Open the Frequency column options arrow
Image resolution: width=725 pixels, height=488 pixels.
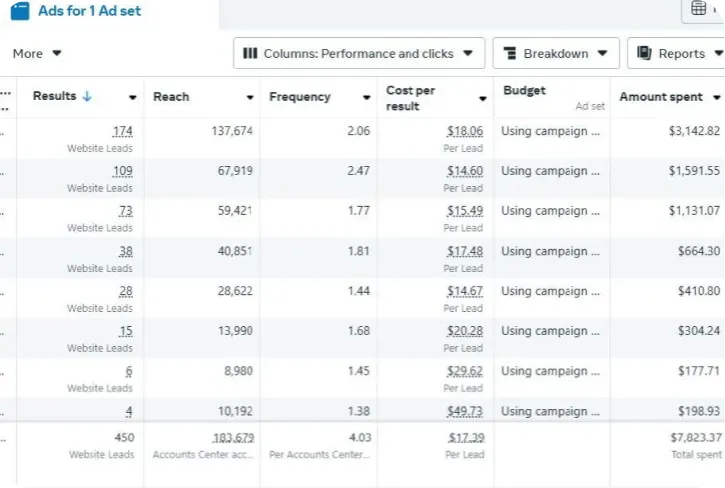coord(367,98)
